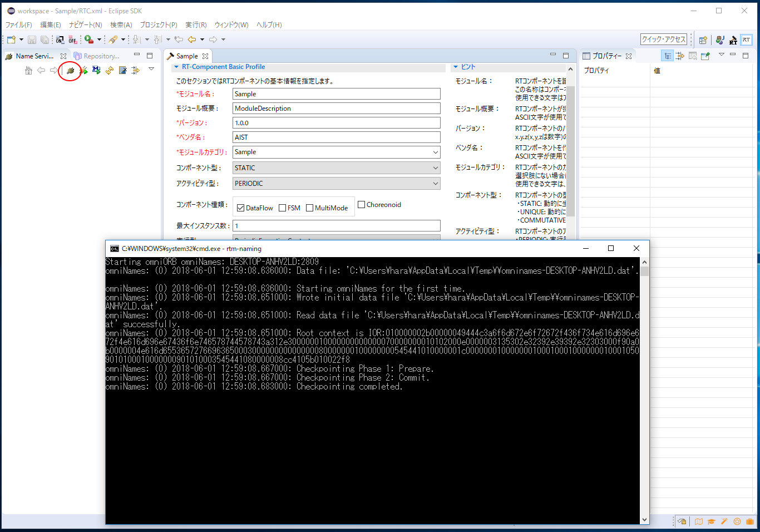Open the 編集(E) menu
This screenshot has width=760, height=532.
pyautogui.click(x=51, y=24)
